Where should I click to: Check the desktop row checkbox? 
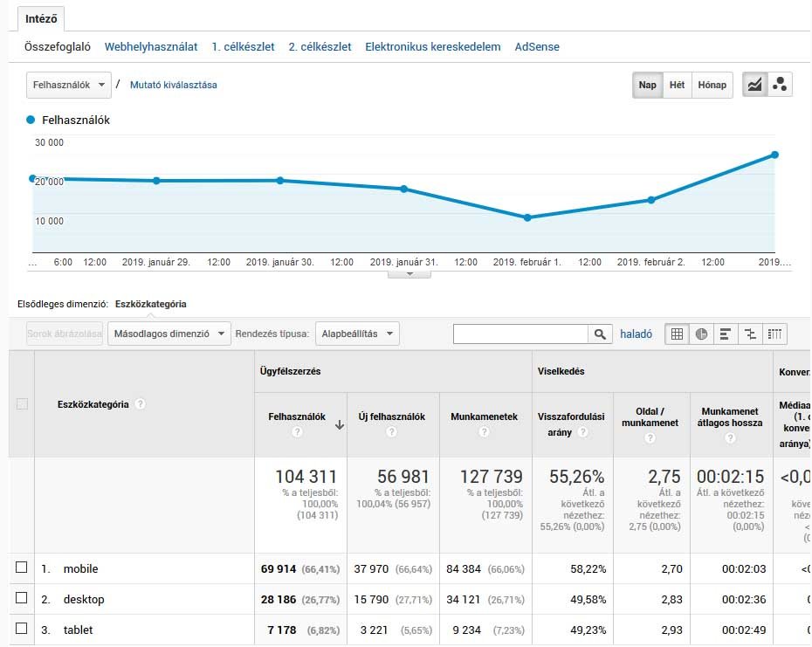pyautogui.click(x=21, y=599)
